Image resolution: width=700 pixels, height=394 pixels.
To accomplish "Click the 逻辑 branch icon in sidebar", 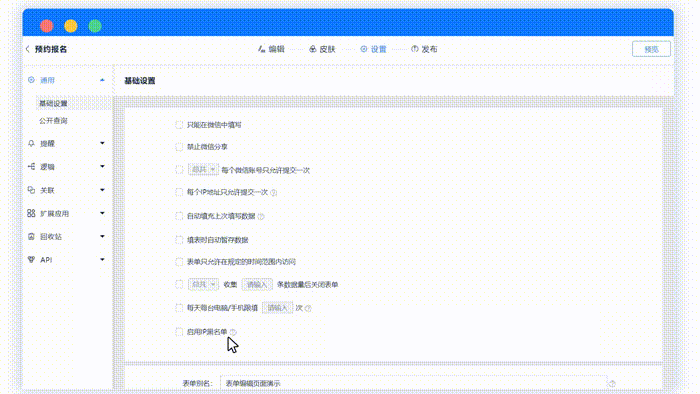I will pos(31,166).
